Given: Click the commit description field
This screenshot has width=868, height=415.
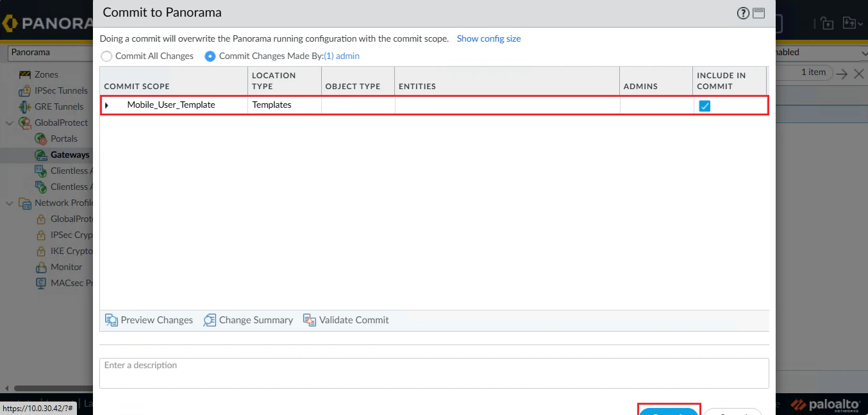Looking at the screenshot, I should coord(434,373).
